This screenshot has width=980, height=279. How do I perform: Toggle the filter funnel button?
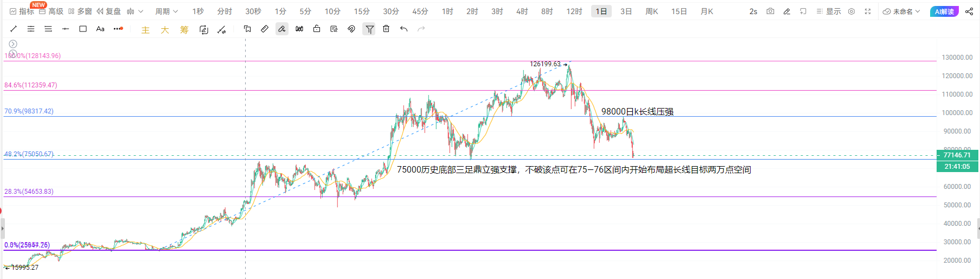pyautogui.click(x=369, y=29)
